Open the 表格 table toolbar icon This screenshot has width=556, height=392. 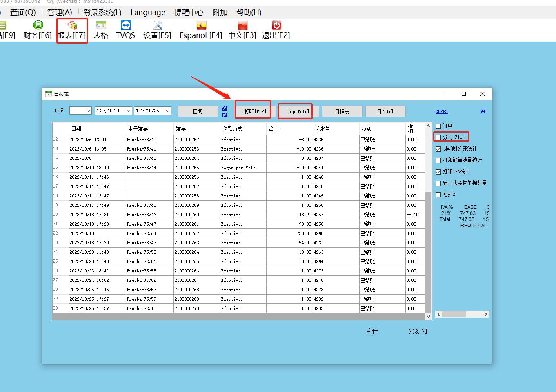[101, 25]
